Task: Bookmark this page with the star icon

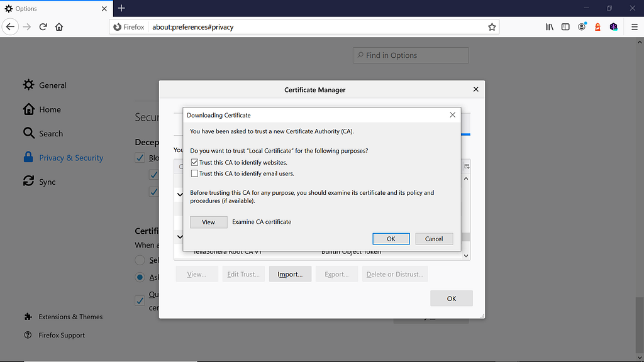Action: (x=492, y=27)
